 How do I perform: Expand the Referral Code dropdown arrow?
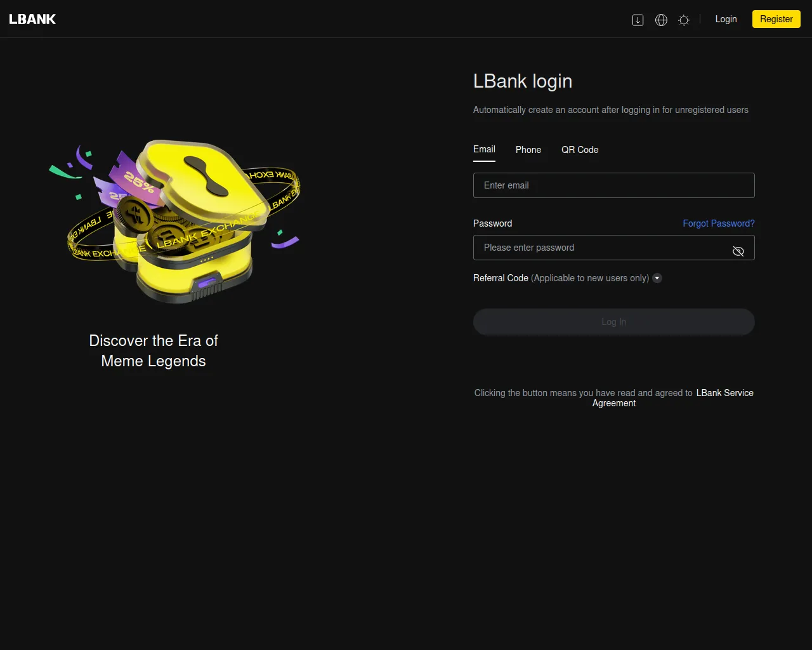[657, 278]
